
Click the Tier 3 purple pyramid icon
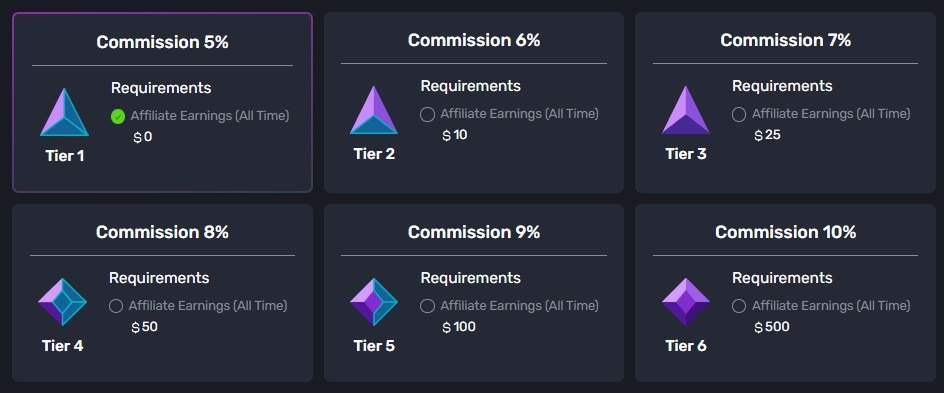pyautogui.click(x=686, y=110)
